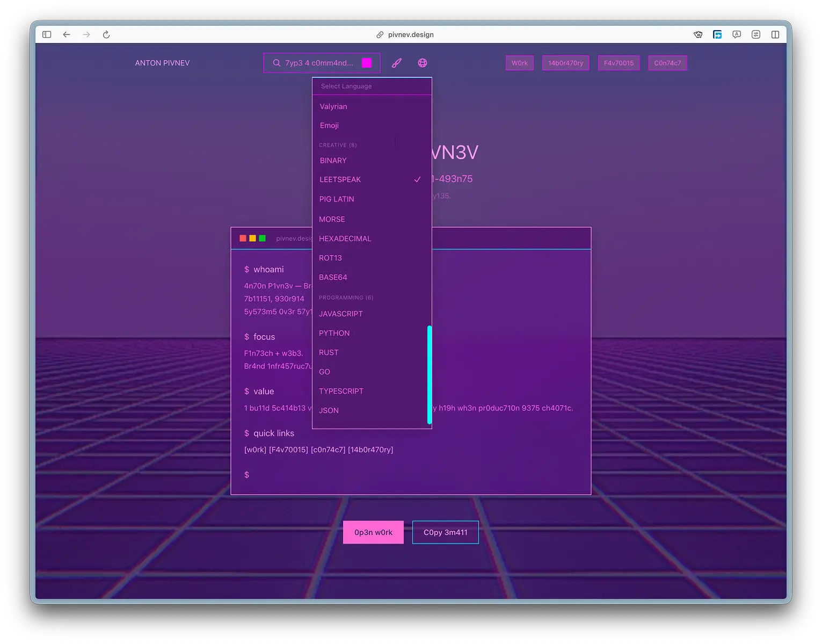The width and height of the screenshot is (822, 644).
Task: Go to the C0n74c7 nav item
Action: point(667,63)
